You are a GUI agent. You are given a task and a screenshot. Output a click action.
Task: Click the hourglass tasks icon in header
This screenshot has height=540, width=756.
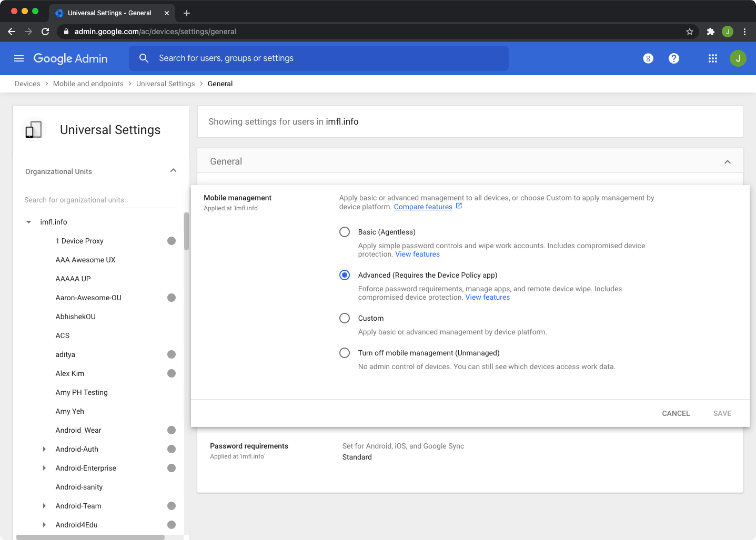[648, 58]
